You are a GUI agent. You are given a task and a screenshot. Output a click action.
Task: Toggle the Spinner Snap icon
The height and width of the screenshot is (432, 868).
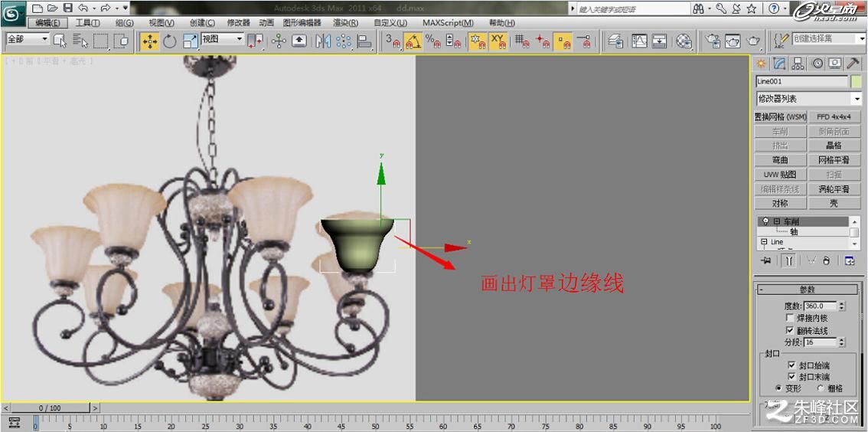[x=453, y=41]
